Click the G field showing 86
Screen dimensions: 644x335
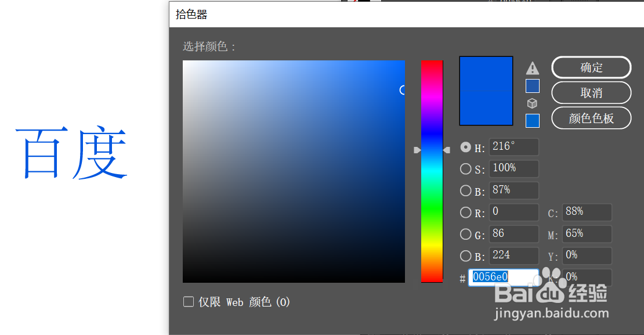[514, 234]
